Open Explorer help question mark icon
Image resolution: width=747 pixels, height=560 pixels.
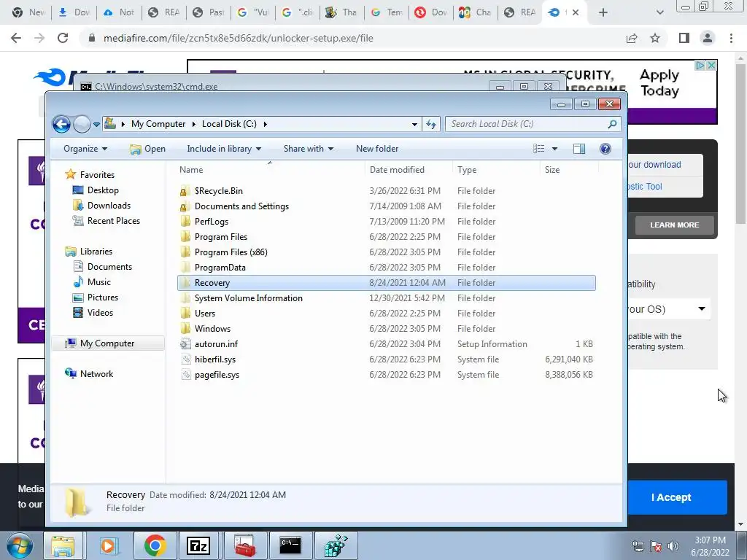[x=605, y=149]
